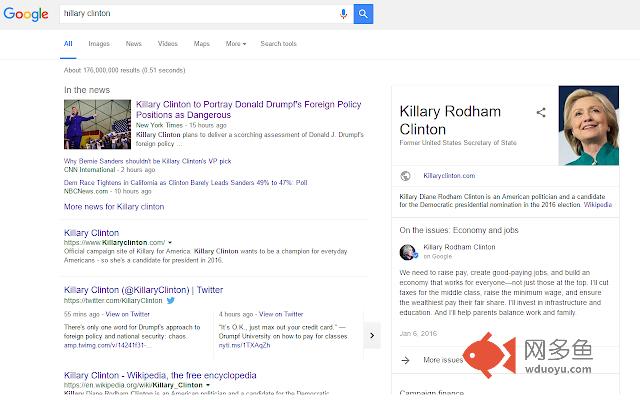
Task: Click the More issues link
Action: click(x=443, y=360)
